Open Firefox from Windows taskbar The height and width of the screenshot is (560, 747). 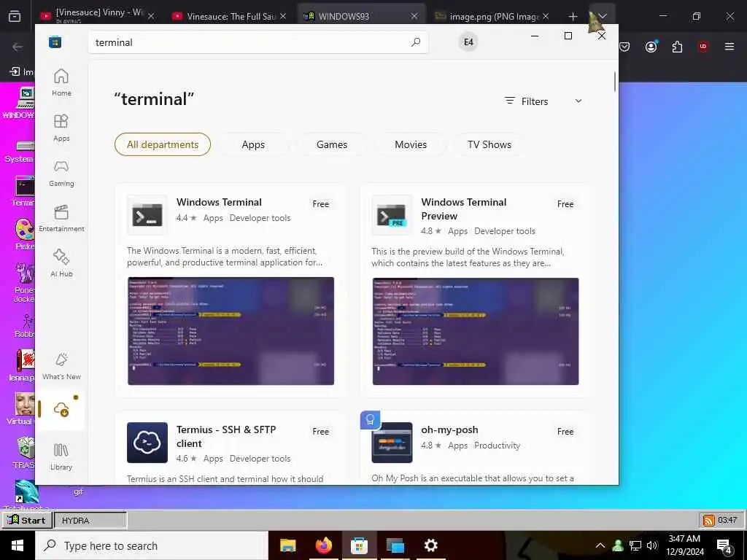[x=323, y=545]
